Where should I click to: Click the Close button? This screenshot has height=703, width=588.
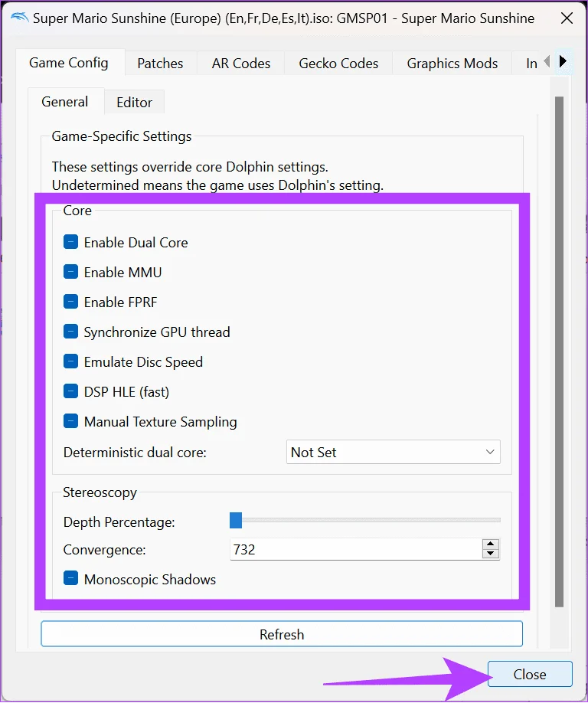click(530, 674)
